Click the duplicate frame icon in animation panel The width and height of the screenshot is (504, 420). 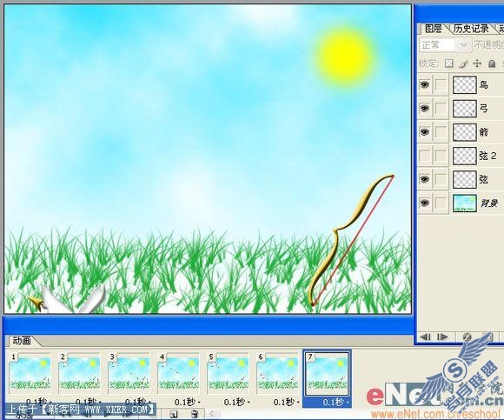pyautogui.click(x=174, y=414)
